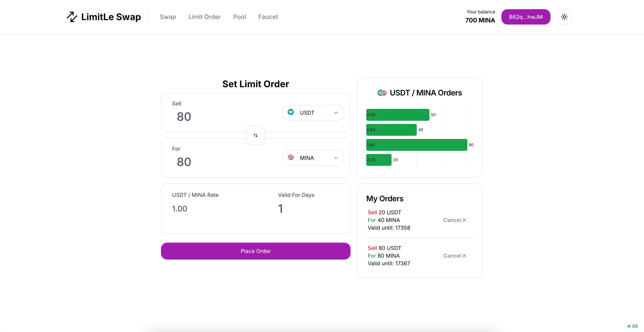Click the 700 MINA balance text
The height and width of the screenshot is (332, 644).
pos(480,20)
